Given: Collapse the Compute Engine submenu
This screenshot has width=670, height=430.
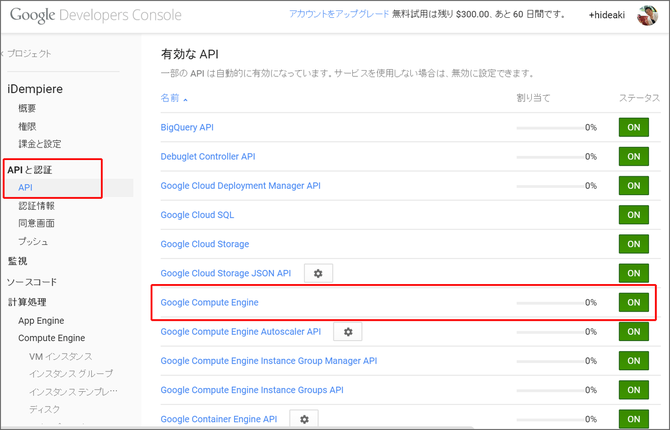Looking at the screenshot, I should [x=51, y=338].
